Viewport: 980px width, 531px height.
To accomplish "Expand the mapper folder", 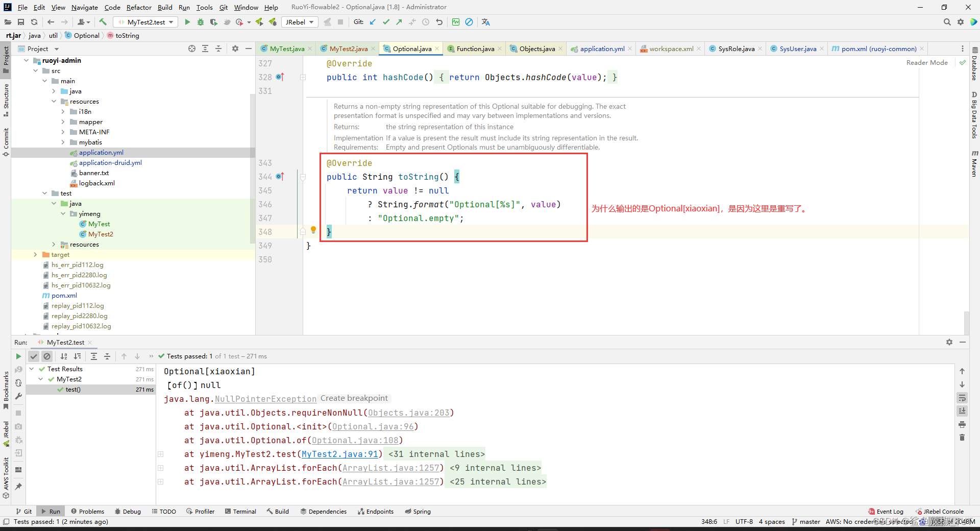I will (x=63, y=122).
